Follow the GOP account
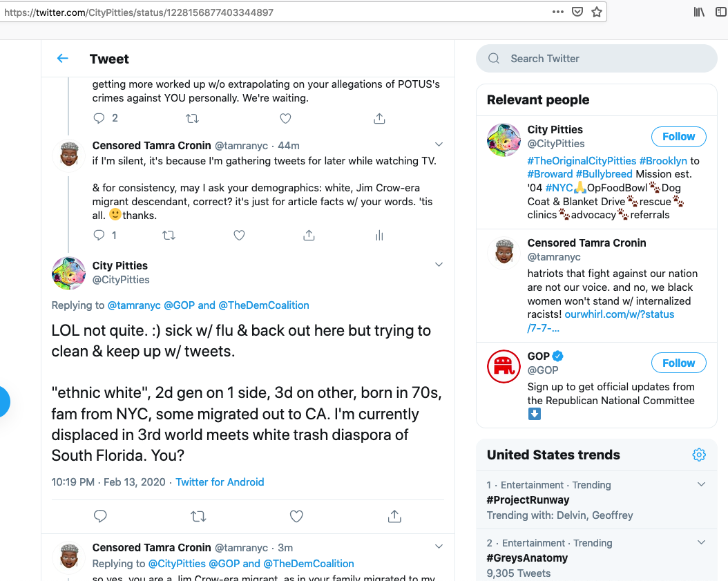The image size is (728, 581). click(x=678, y=363)
